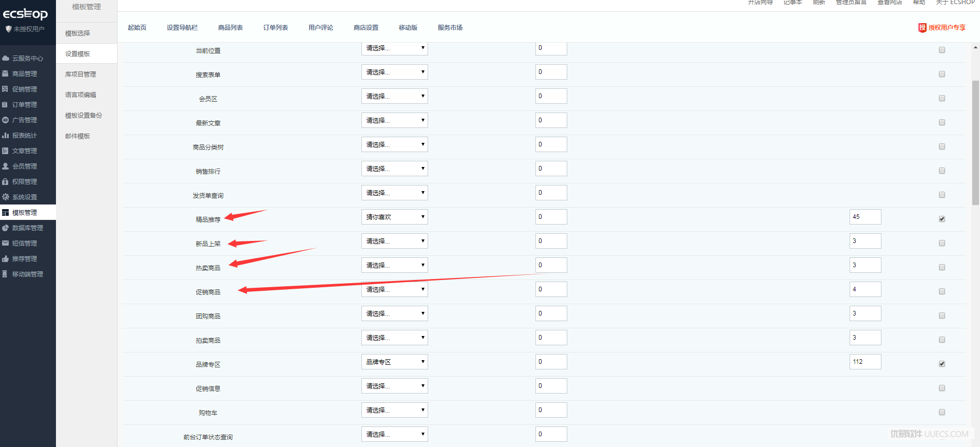Enable the 搜索表单 row checkbox

tap(942, 74)
